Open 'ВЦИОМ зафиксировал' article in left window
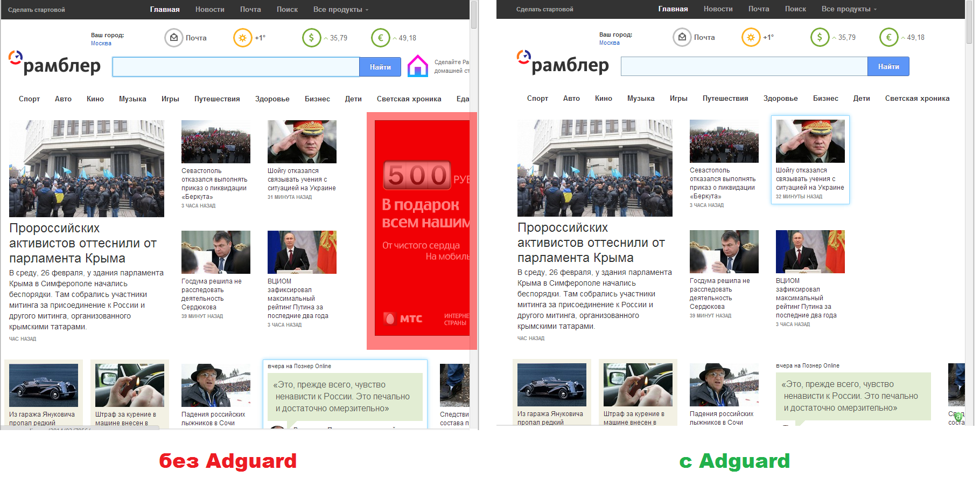 tap(298, 299)
